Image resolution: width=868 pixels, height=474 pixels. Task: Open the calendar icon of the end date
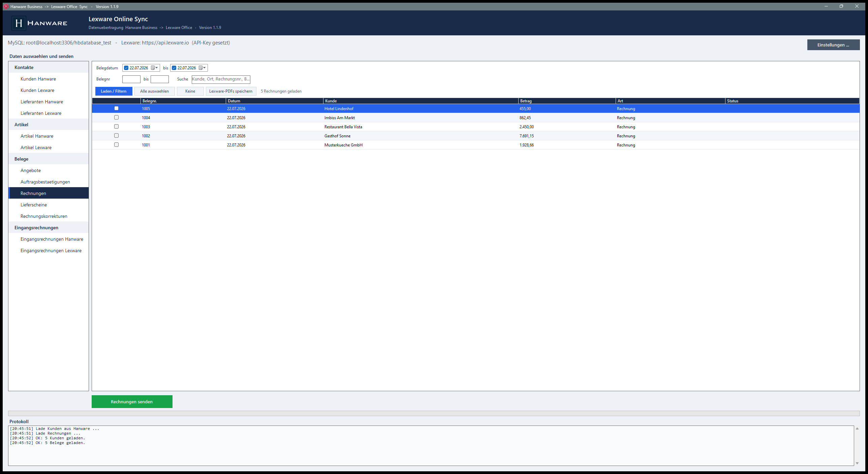point(200,68)
